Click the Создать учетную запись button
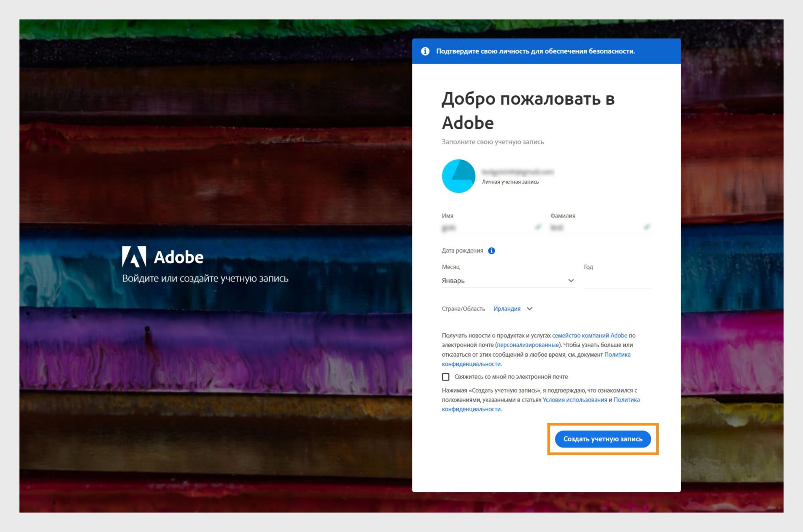The height and width of the screenshot is (532, 803). coord(603,439)
